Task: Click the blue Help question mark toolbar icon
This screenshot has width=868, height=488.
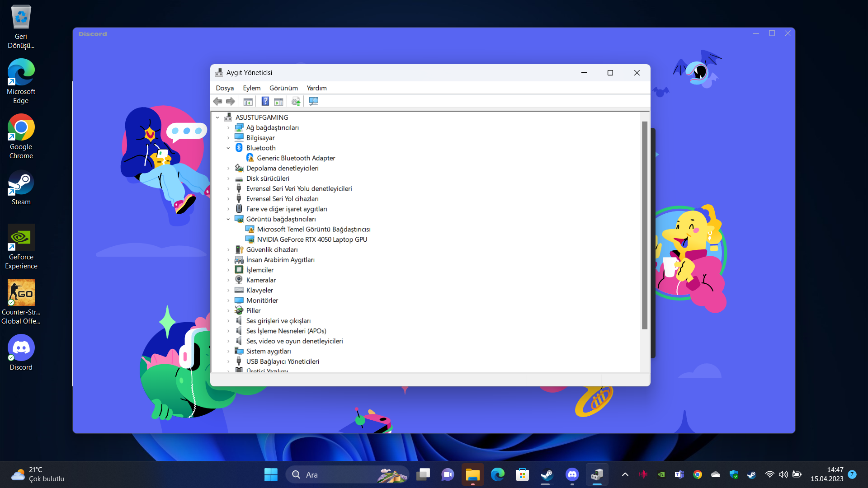Action: (265, 101)
